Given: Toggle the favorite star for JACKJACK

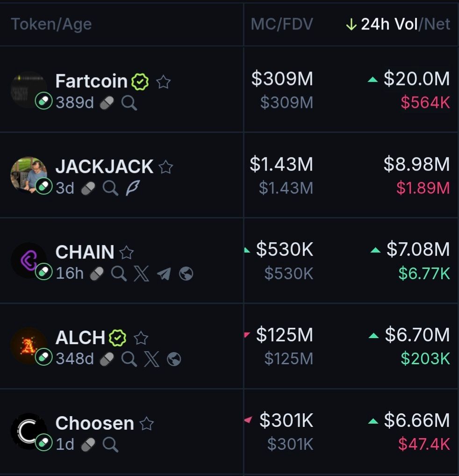Looking at the screenshot, I should [x=166, y=167].
